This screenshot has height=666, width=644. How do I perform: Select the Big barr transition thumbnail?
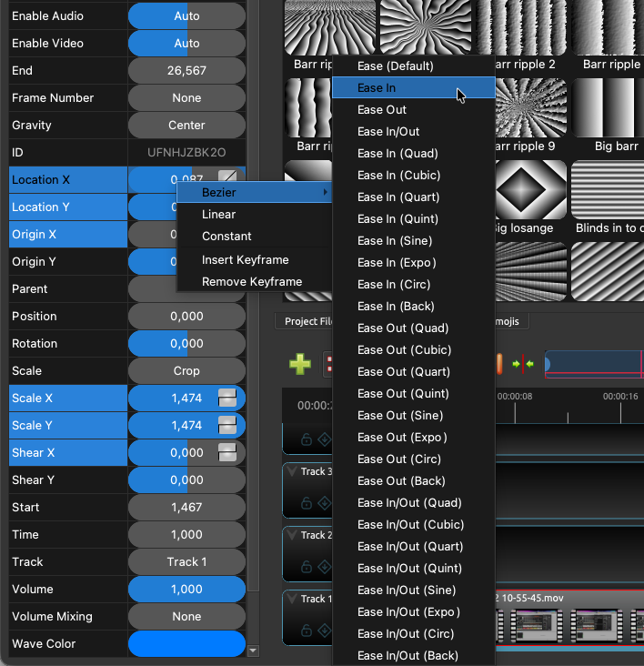[609, 107]
